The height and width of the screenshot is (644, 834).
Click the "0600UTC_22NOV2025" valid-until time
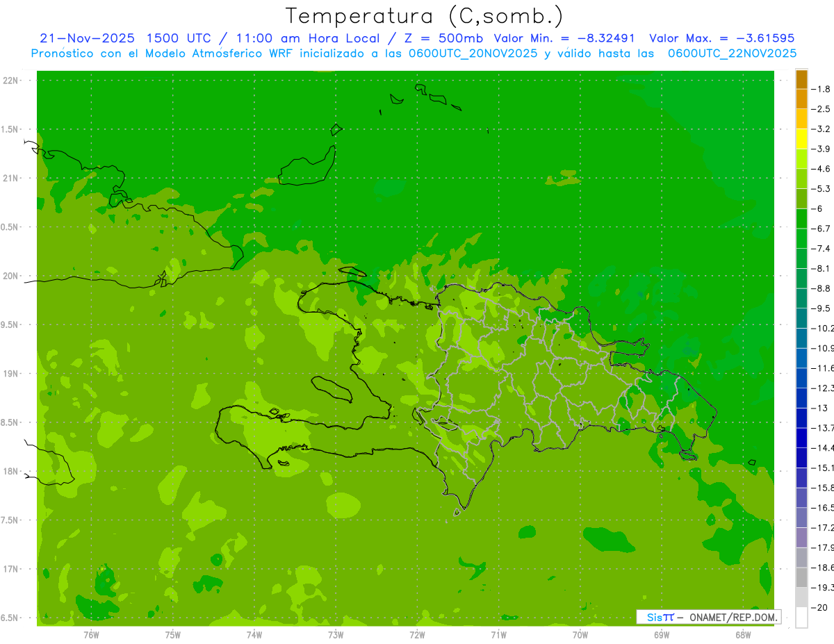(x=733, y=53)
